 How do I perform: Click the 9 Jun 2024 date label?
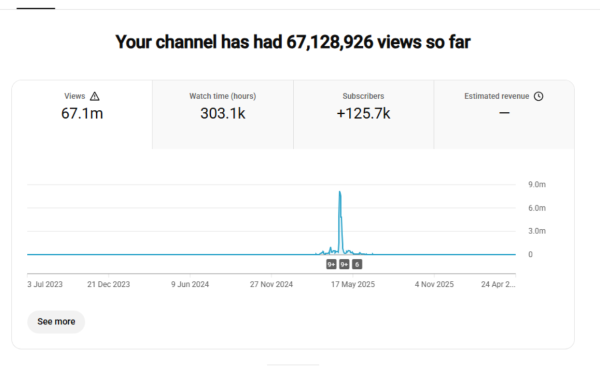190,284
